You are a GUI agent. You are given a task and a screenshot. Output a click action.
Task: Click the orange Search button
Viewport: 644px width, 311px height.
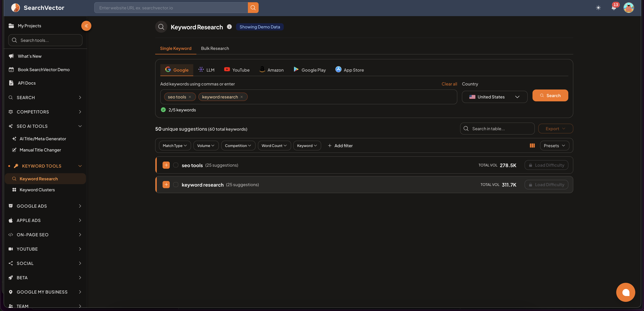pos(550,95)
